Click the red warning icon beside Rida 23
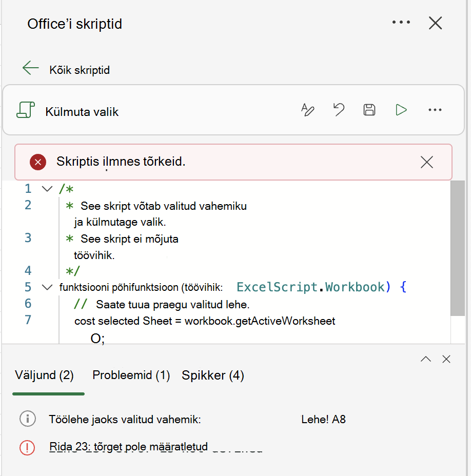 pos(27,448)
